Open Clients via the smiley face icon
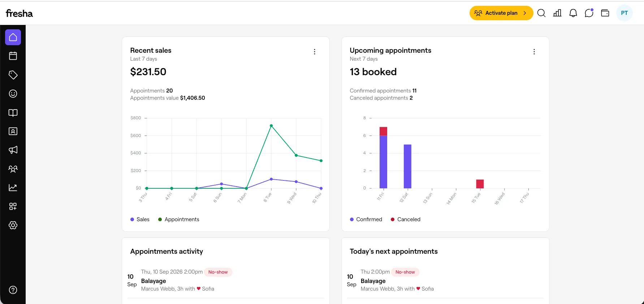This screenshot has width=644, height=304. (x=13, y=94)
